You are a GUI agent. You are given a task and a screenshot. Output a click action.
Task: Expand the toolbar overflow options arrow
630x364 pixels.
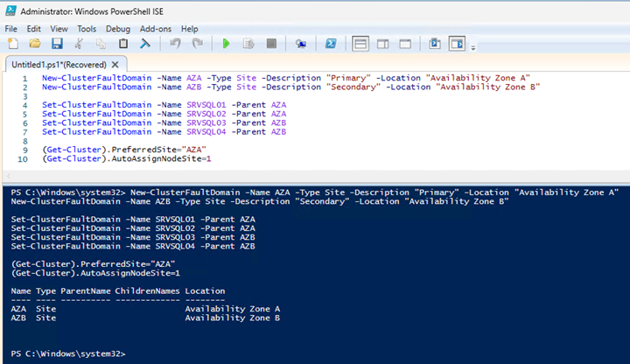pos(473,48)
